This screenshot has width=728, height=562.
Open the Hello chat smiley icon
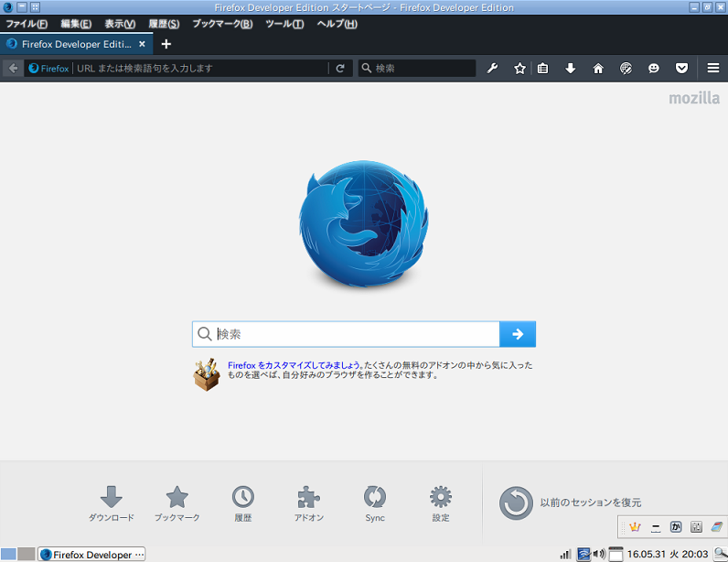click(x=654, y=69)
